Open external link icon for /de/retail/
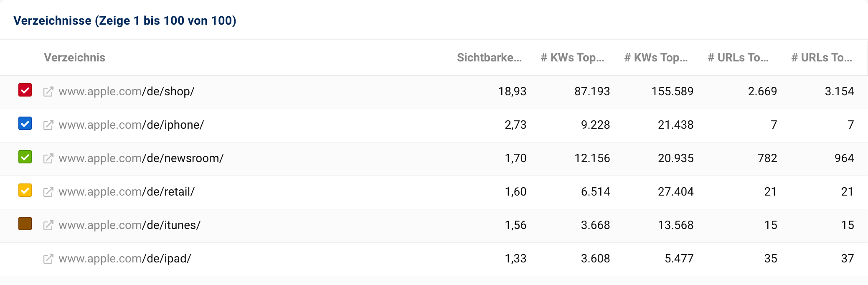 48,192
